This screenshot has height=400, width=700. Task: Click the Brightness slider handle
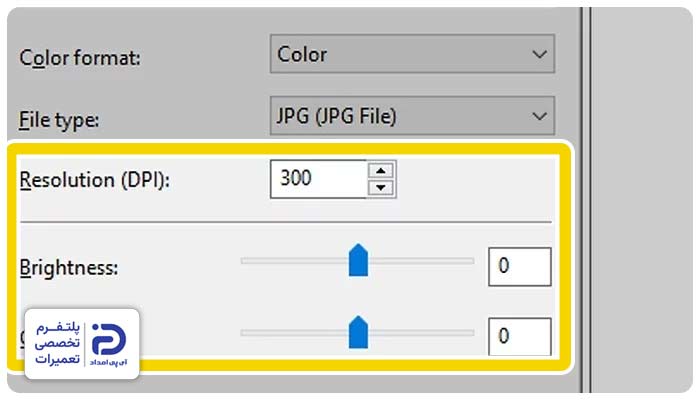(x=358, y=262)
